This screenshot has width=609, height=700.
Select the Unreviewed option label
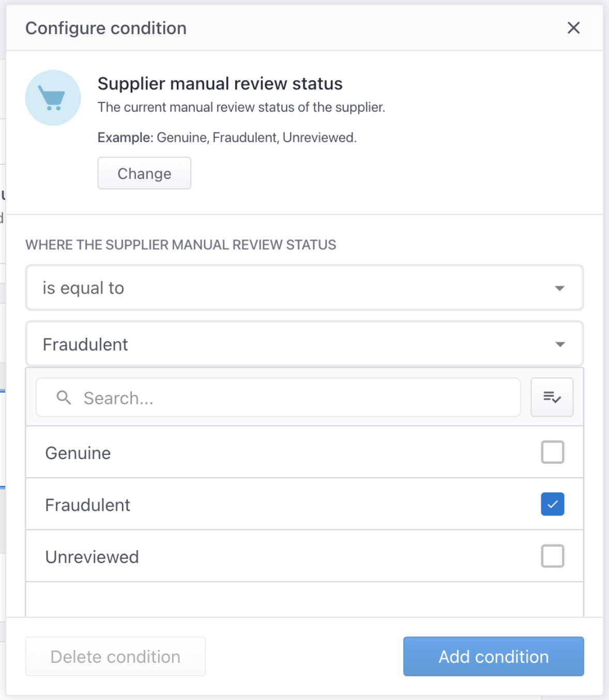pyautogui.click(x=92, y=557)
